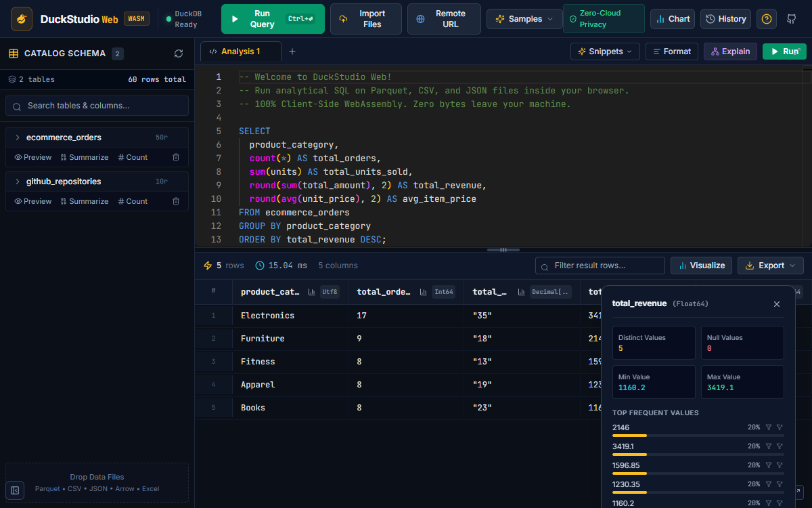Click the lightning icon by 5 rows
The height and width of the screenshot is (508, 812).
tap(208, 266)
